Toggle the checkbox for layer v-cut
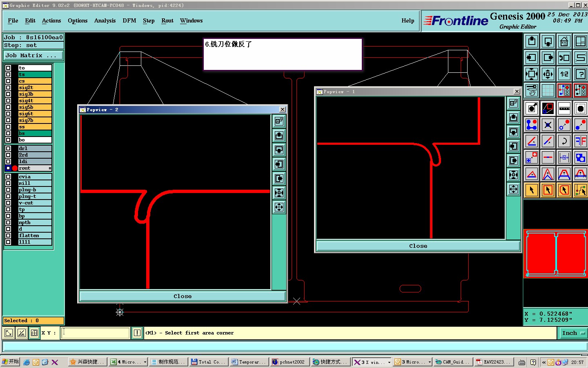 pos(8,203)
